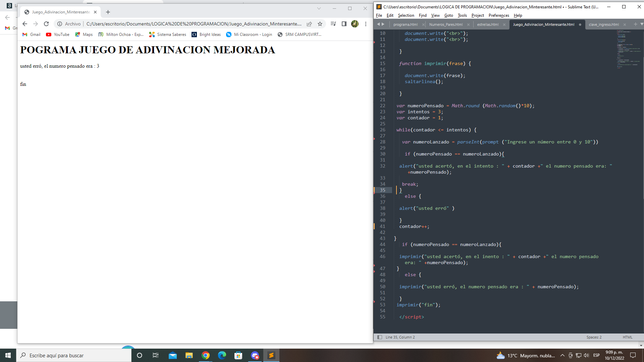Open Microsoft Edge from taskbar
Viewport: 644px width, 362px height.
click(x=222, y=355)
